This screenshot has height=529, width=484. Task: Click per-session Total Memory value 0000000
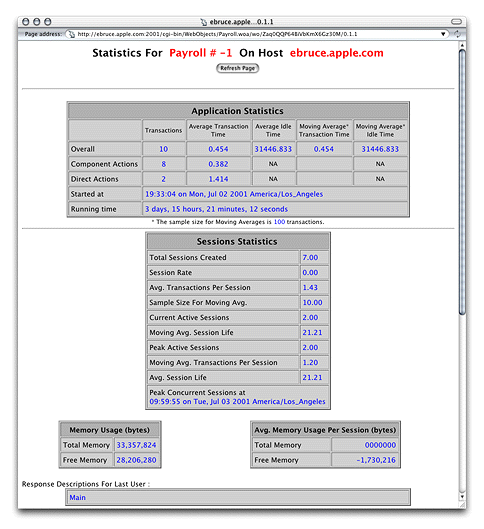380,445
